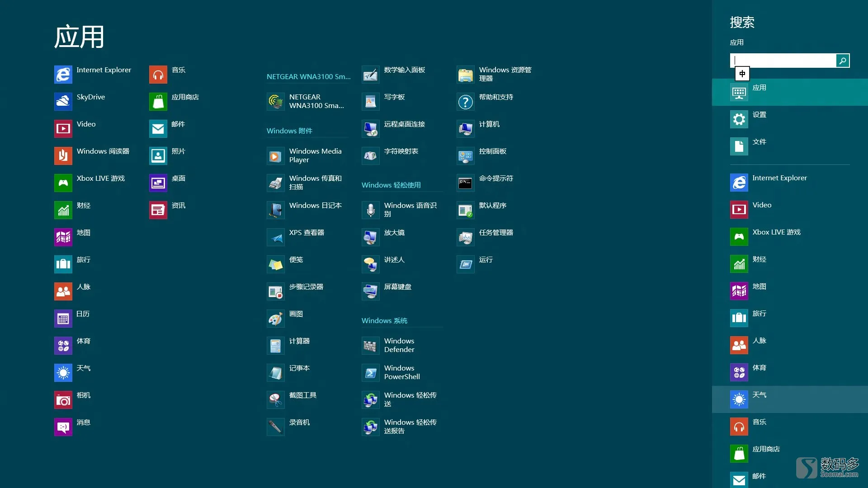The height and width of the screenshot is (488, 868).
Task: Select the 设置 search scope
Action: pos(790,119)
